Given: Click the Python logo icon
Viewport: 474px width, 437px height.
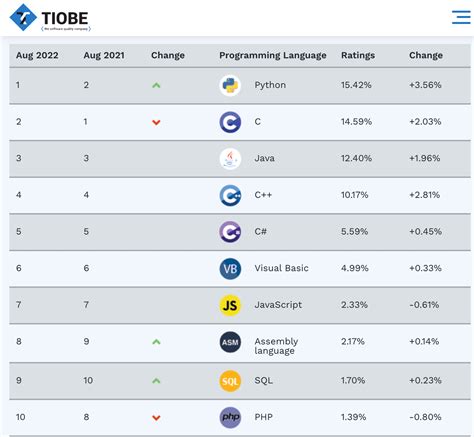Looking at the screenshot, I should click(230, 85).
